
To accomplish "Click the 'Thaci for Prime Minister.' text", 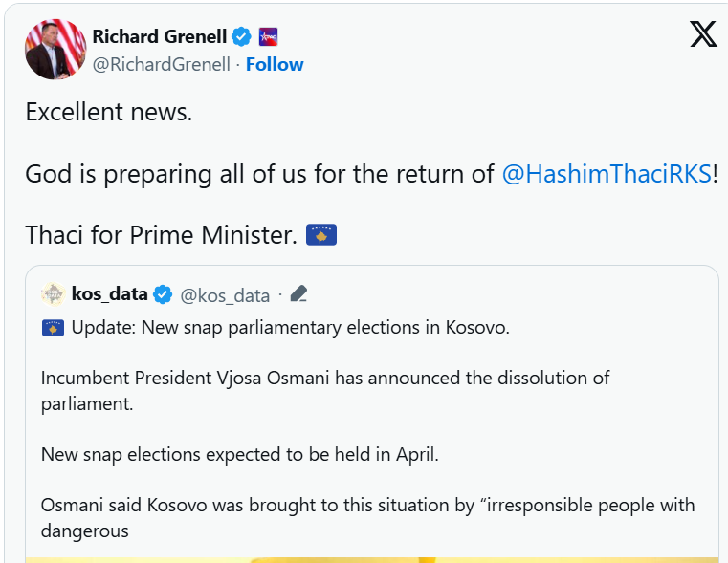I will (161, 235).
